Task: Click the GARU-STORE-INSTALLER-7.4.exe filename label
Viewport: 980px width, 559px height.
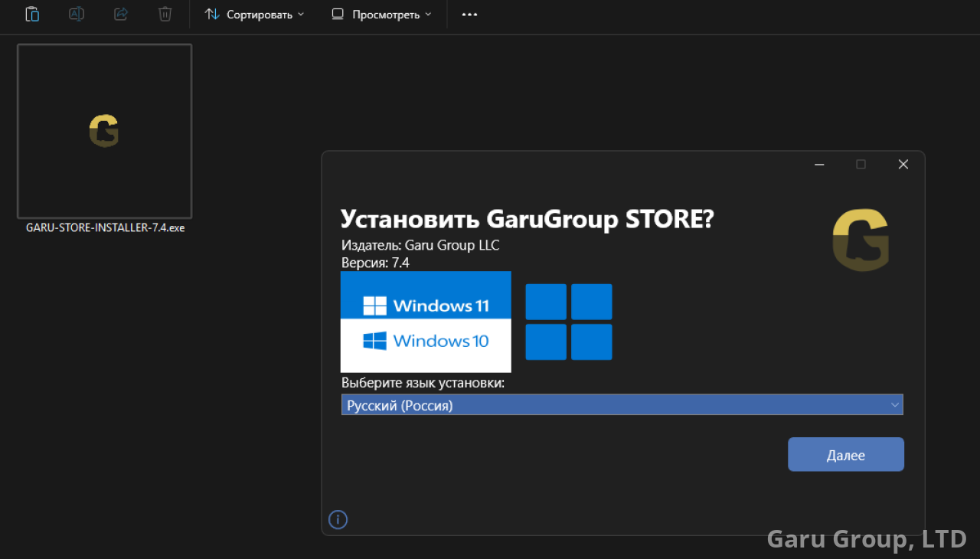Action: pyautogui.click(x=105, y=227)
